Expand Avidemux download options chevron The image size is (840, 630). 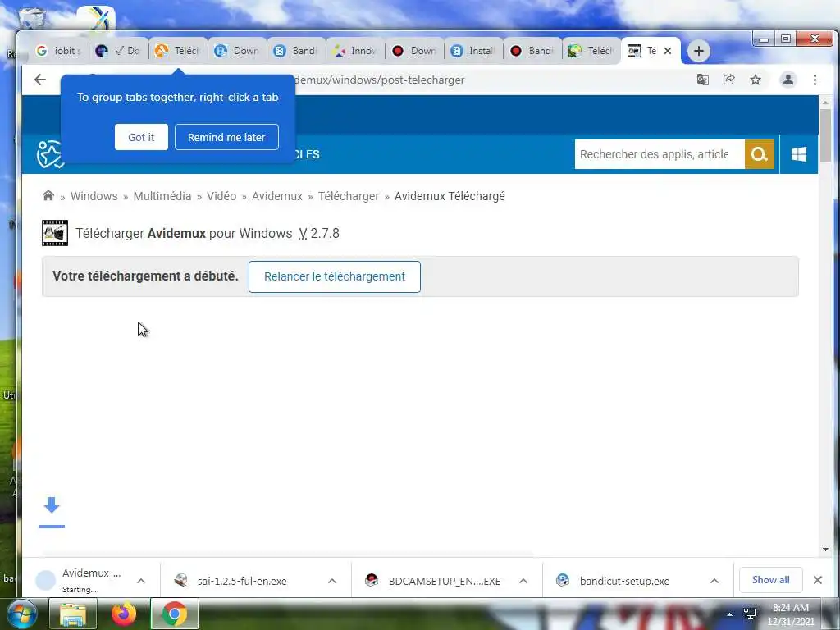pos(141,581)
